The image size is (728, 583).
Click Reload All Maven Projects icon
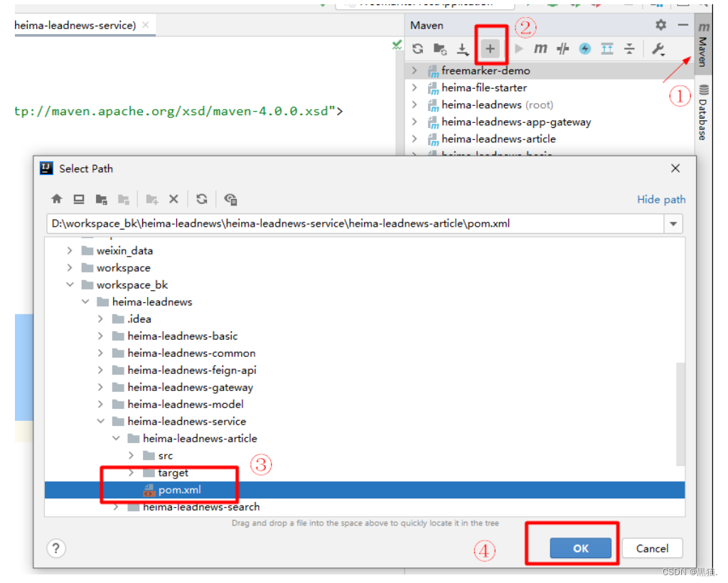coord(417,49)
